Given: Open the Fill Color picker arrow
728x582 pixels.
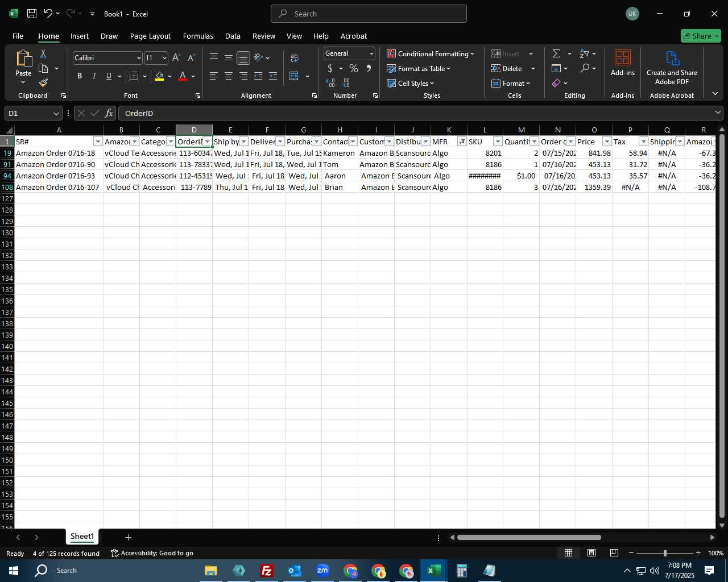Looking at the screenshot, I should 169,76.
